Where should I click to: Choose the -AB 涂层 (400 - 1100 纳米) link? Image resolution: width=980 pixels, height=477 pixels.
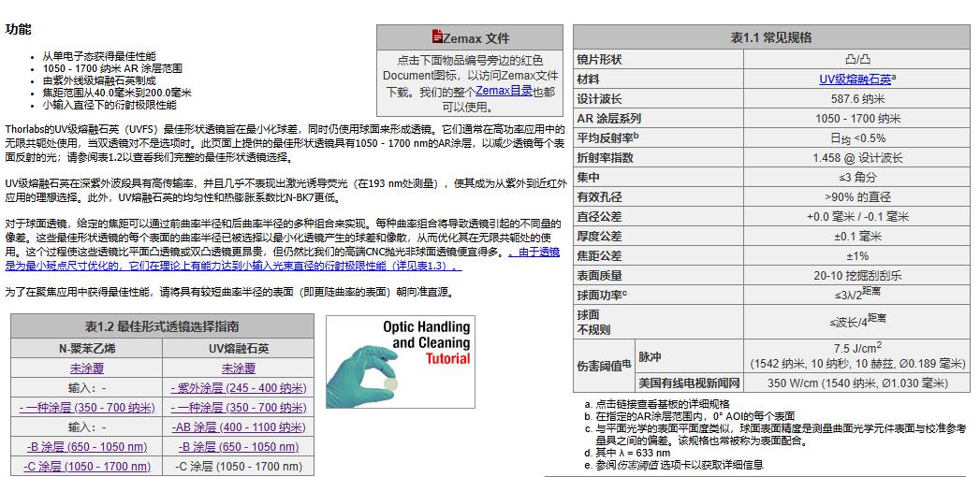(239, 427)
